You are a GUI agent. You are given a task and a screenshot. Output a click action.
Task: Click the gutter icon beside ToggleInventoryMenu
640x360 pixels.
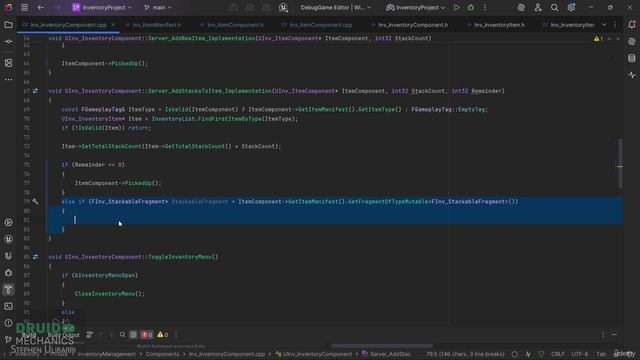coord(36,257)
